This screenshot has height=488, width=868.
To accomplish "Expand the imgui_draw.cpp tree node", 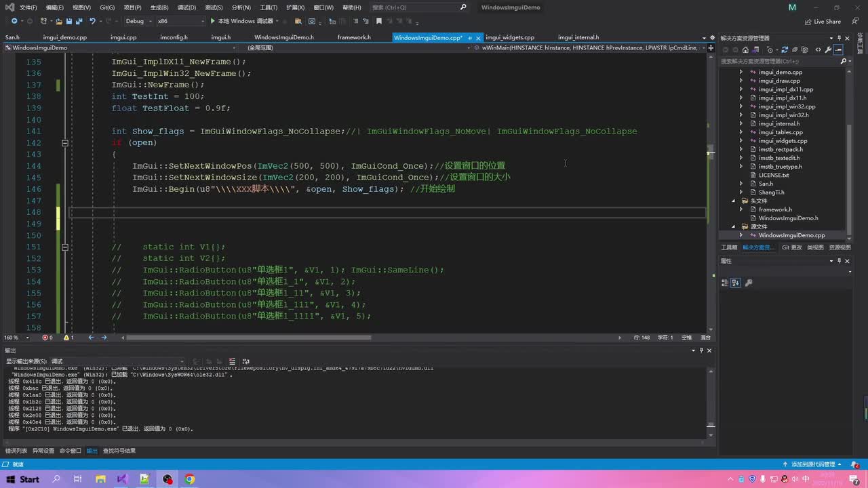I will (741, 81).
